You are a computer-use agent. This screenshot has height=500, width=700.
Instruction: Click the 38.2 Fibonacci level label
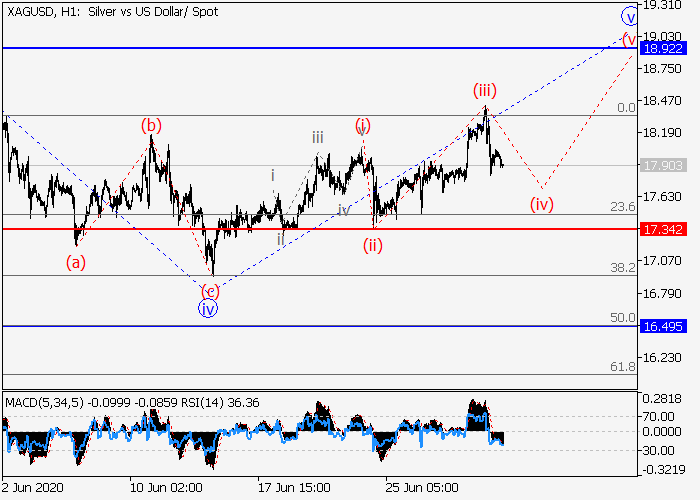623,267
